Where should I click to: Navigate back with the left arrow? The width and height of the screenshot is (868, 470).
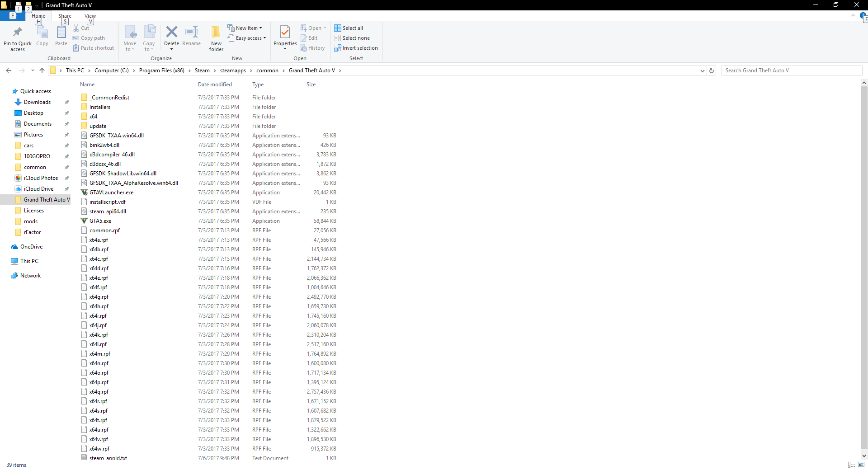coord(9,70)
